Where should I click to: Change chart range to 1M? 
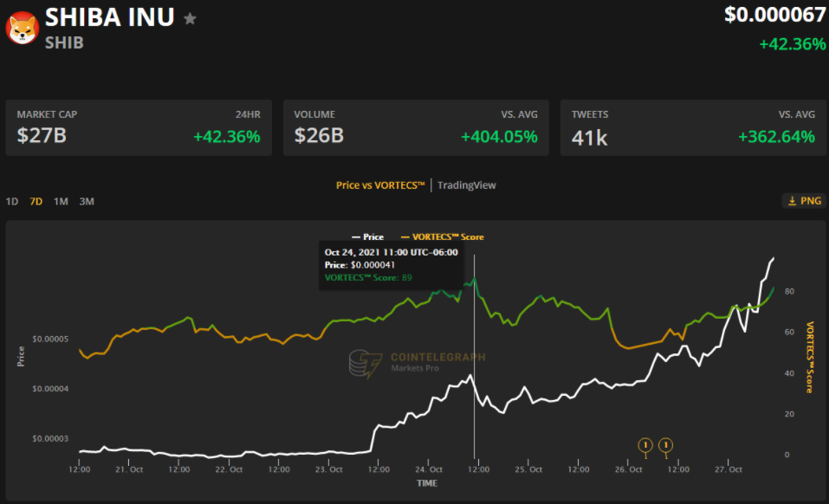[61, 202]
